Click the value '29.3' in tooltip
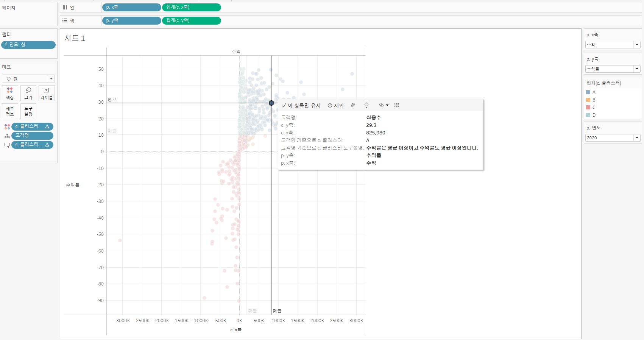Screen dimensions: 644x340 point(371,125)
